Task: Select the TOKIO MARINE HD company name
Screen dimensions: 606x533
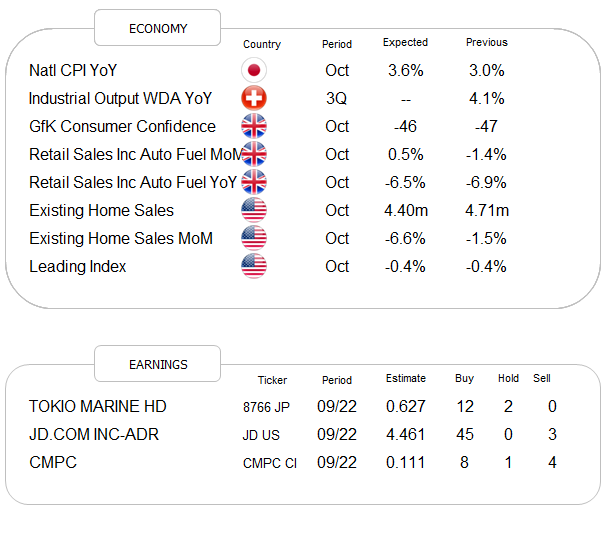Action: click(98, 407)
